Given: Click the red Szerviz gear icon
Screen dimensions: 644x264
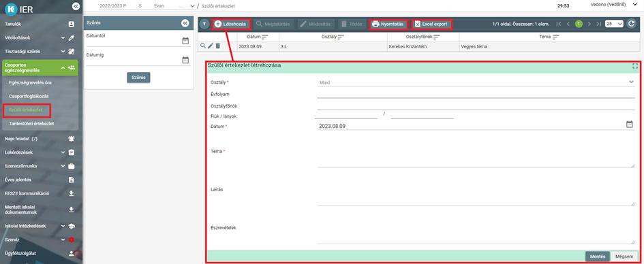Looking at the screenshot, I should 72,240.
